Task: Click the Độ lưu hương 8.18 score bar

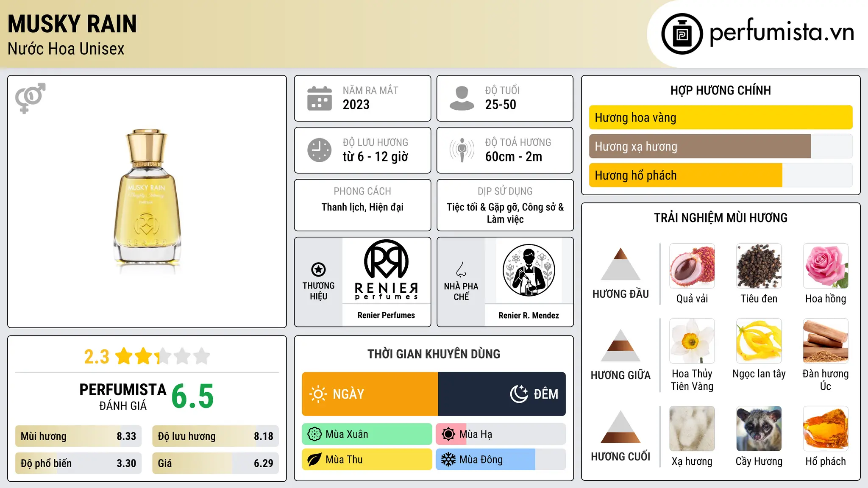Action: (215, 436)
